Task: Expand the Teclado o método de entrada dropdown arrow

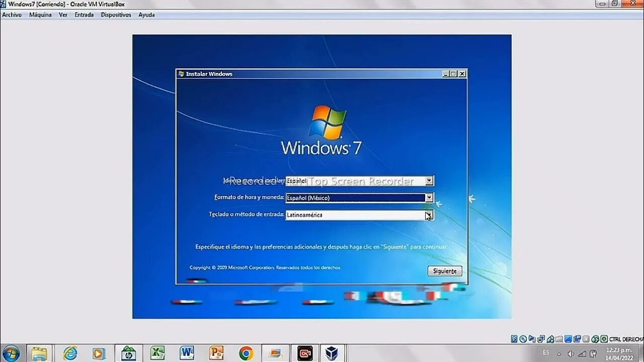Action: 429,215
